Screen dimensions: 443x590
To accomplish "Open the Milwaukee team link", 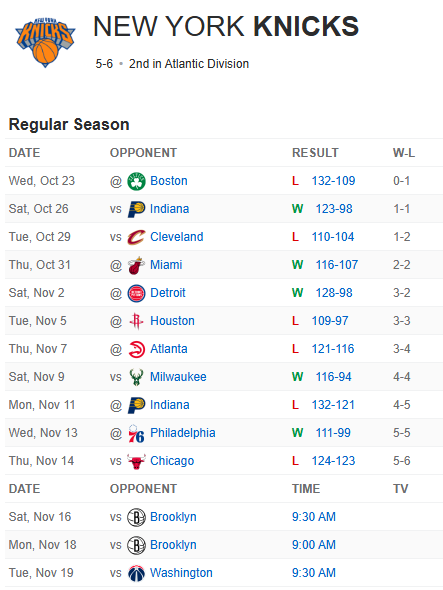I will click(x=178, y=377).
